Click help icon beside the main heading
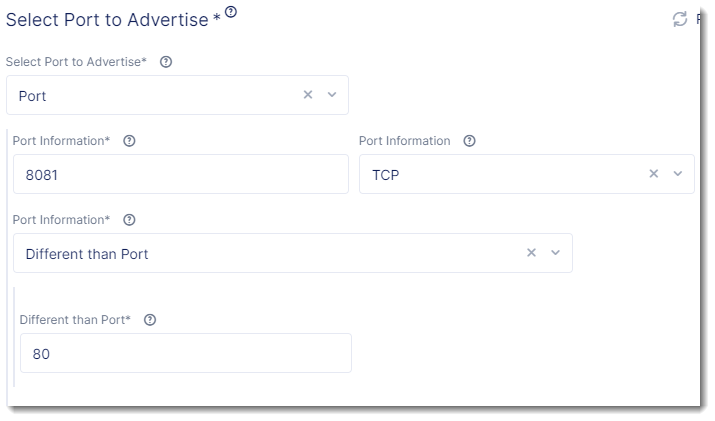This screenshot has width=715, height=421. [231, 12]
